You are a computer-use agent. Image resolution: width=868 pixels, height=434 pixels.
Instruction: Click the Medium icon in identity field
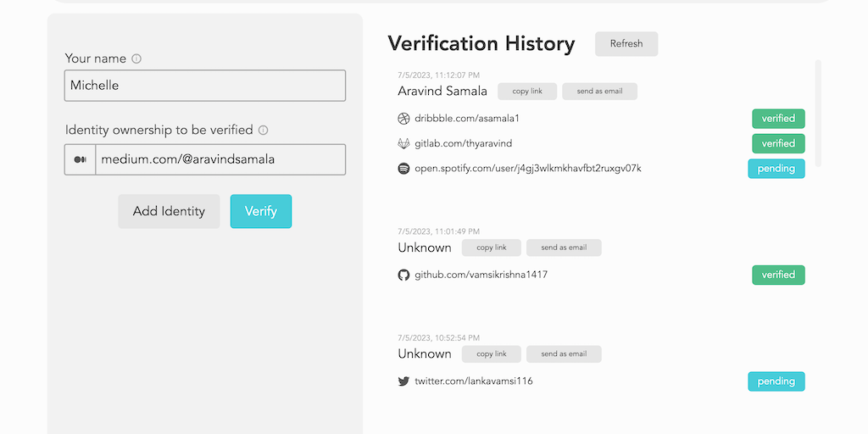pyautogui.click(x=81, y=159)
